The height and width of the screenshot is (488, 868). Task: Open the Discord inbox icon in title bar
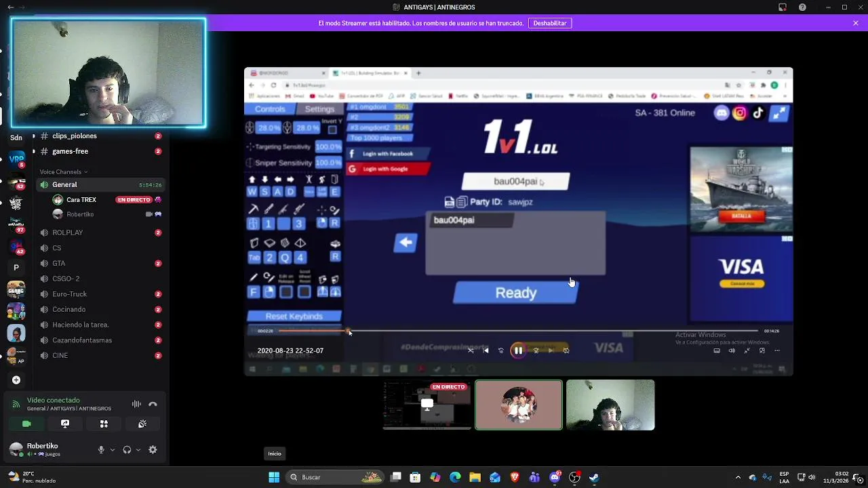[x=783, y=7]
